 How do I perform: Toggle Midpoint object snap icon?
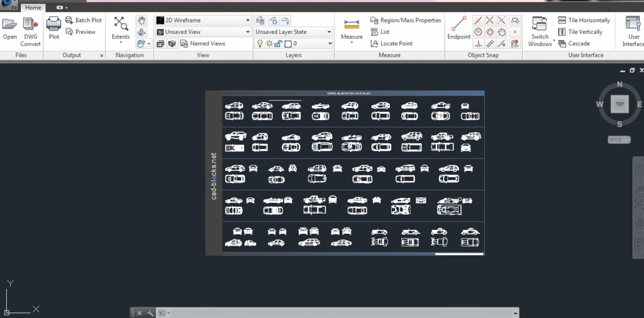[478, 20]
